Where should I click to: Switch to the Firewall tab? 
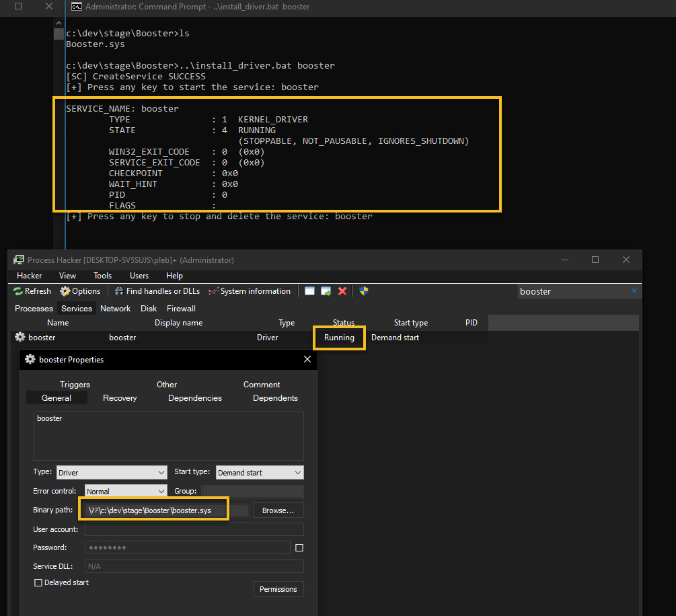pos(181,309)
